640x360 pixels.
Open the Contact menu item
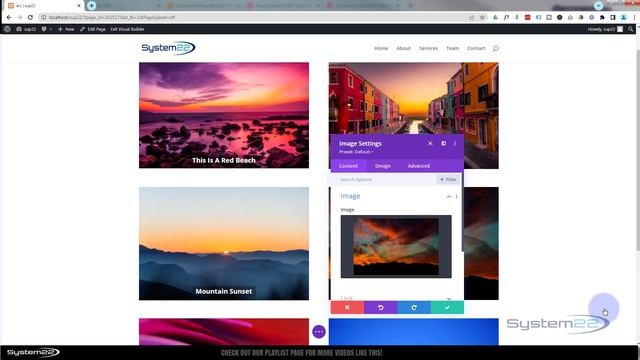pos(476,48)
